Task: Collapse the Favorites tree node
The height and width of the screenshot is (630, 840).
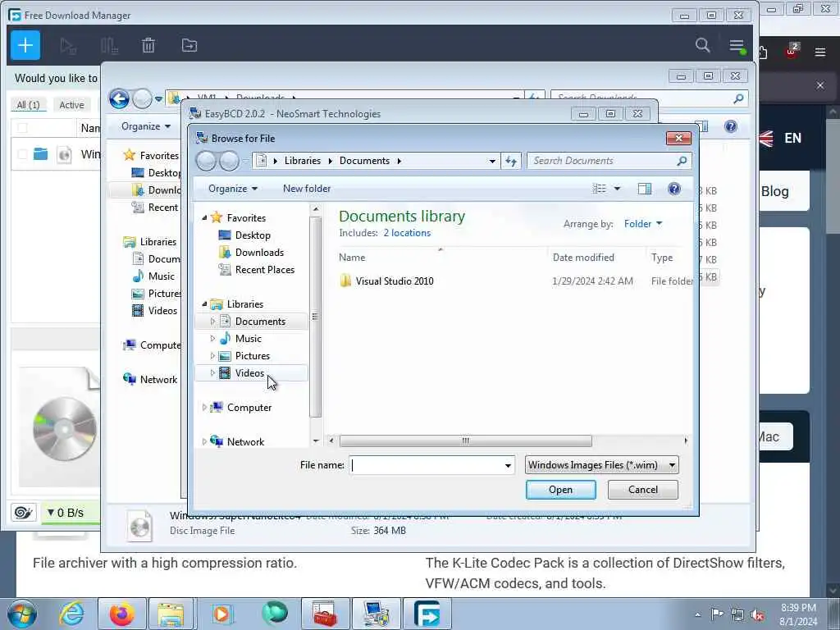Action: coord(204,218)
